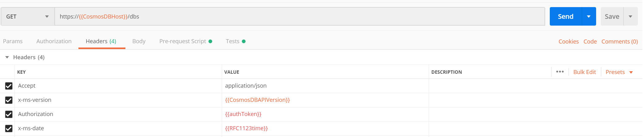Click the request URL input field
644x137 pixels.
tap(300, 16)
